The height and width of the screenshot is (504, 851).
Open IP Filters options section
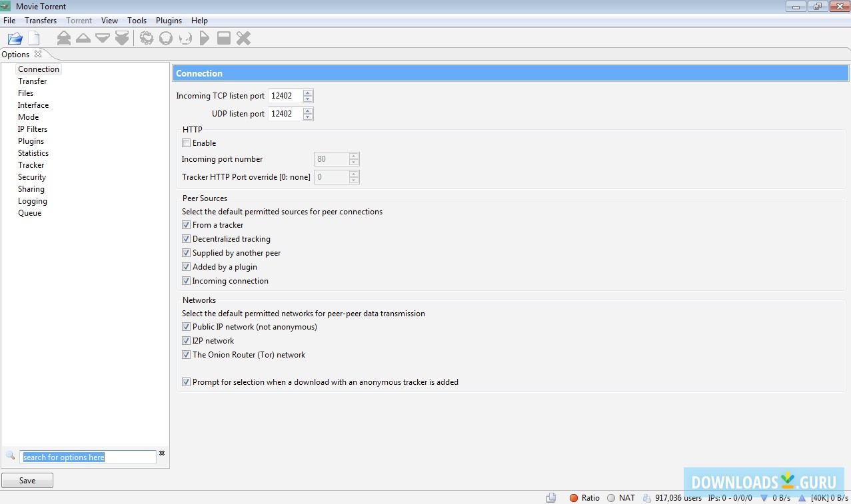click(x=33, y=129)
